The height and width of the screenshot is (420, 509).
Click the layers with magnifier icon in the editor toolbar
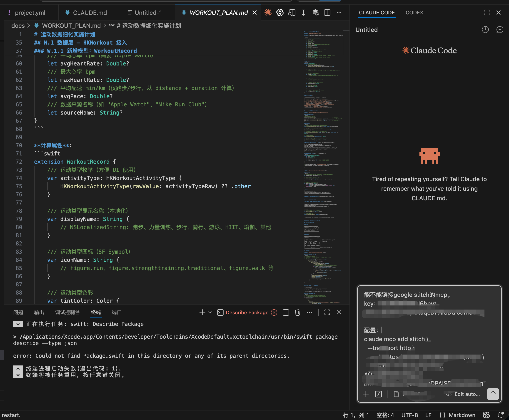coord(315,12)
